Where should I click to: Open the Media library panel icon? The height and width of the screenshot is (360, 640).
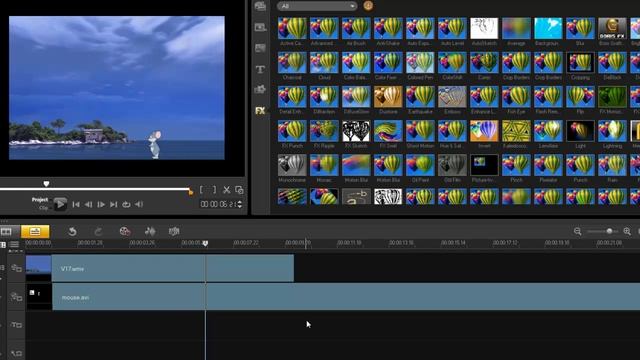260,6
